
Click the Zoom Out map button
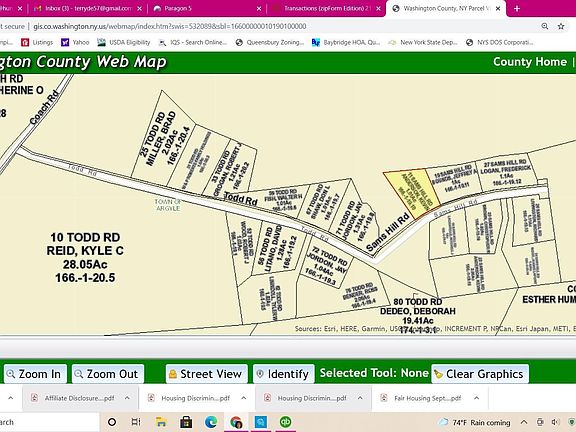[108, 374]
